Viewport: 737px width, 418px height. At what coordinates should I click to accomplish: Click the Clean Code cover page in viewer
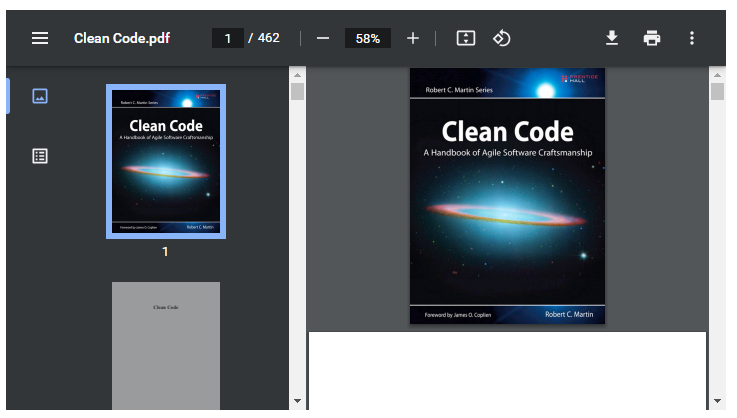click(507, 195)
